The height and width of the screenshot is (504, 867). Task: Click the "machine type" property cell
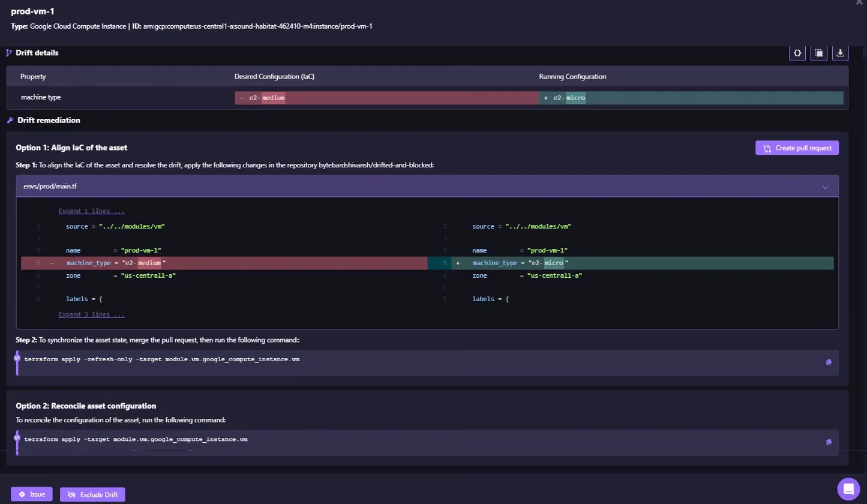coord(41,97)
